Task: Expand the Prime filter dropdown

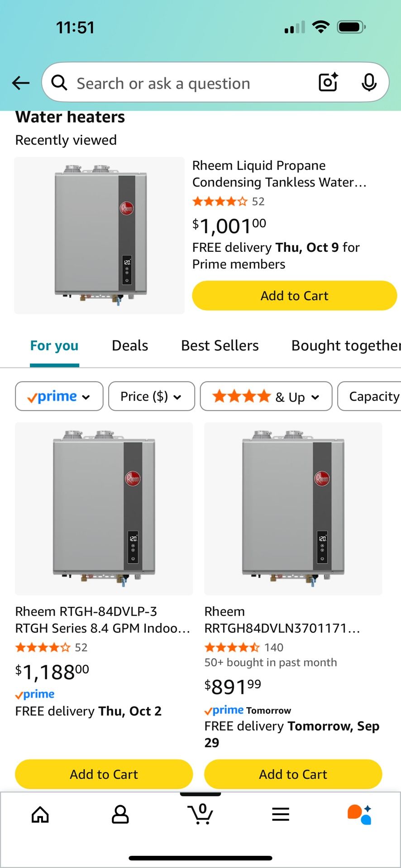Action: click(59, 396)
